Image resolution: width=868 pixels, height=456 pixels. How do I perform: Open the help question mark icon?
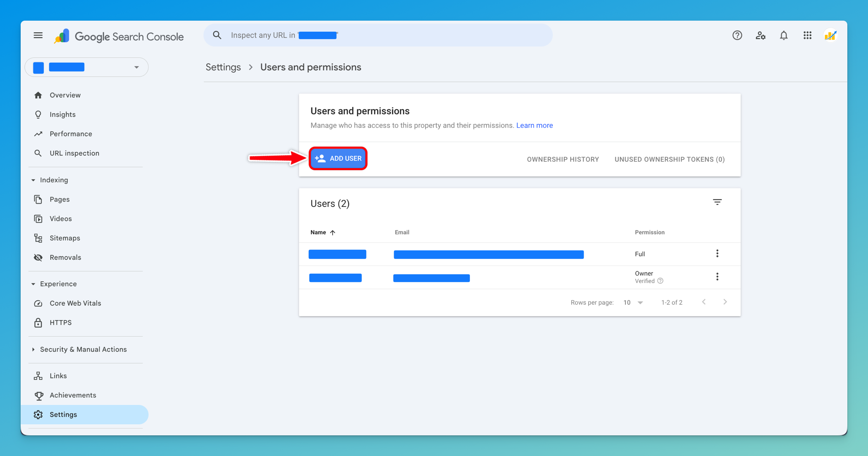click(x=737, y=36)
